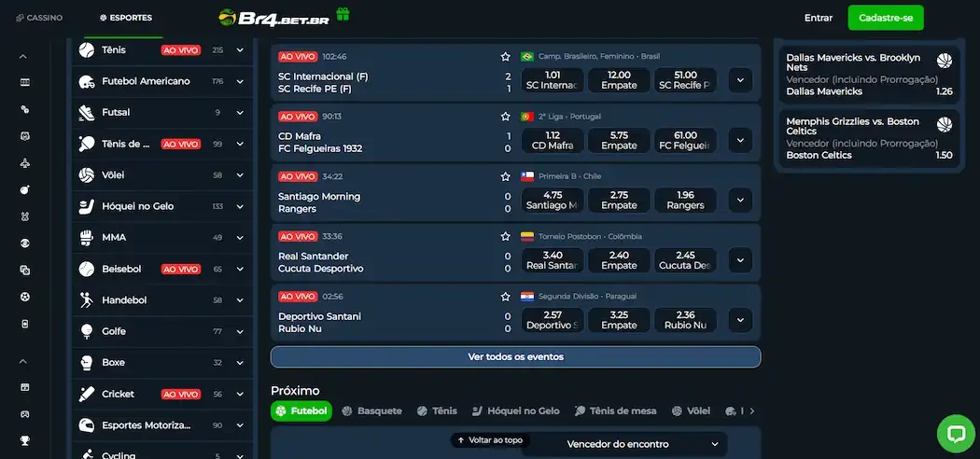
Task: Click Ver todos os eventos button
Action: [515, 357]
